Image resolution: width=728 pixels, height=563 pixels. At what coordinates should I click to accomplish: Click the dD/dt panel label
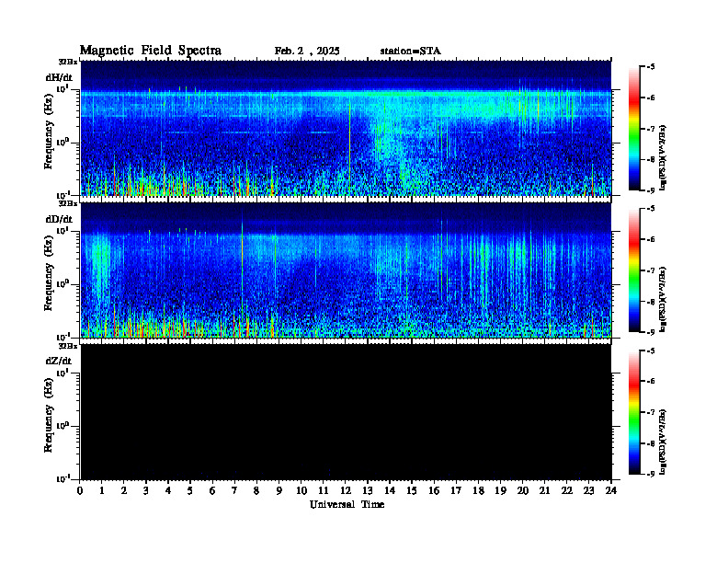[x=59, y=219]
